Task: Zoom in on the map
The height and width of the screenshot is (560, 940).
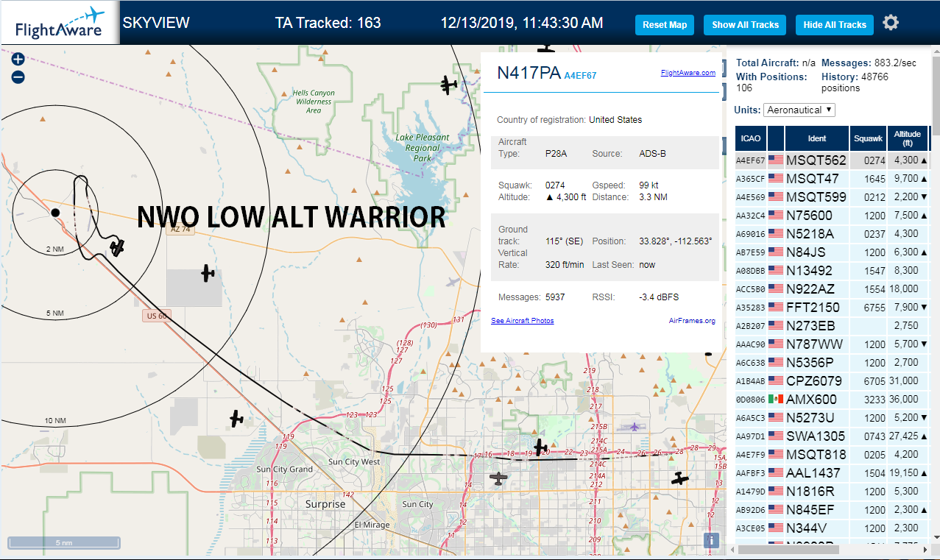Action: (18, 60)
